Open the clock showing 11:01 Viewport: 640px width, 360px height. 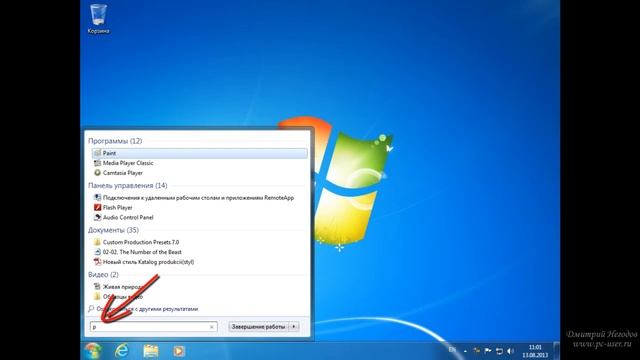point(535,351)
